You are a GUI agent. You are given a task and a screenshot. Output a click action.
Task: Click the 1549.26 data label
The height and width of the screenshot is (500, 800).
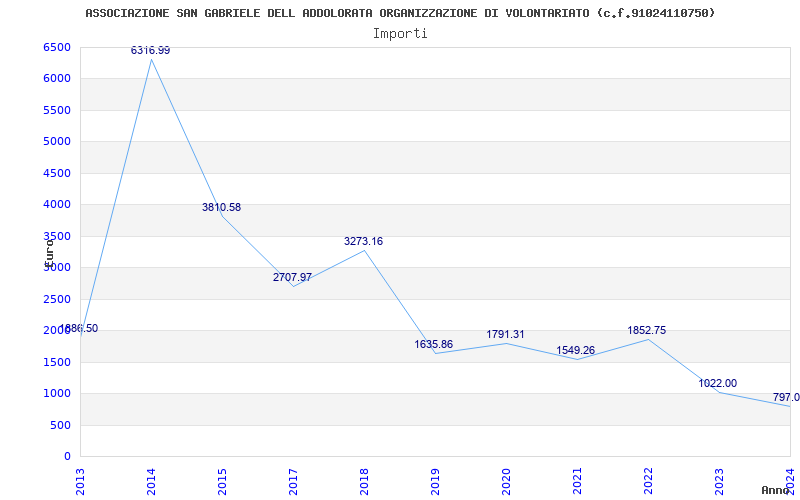pyautogui.click(x=576, y=351)
